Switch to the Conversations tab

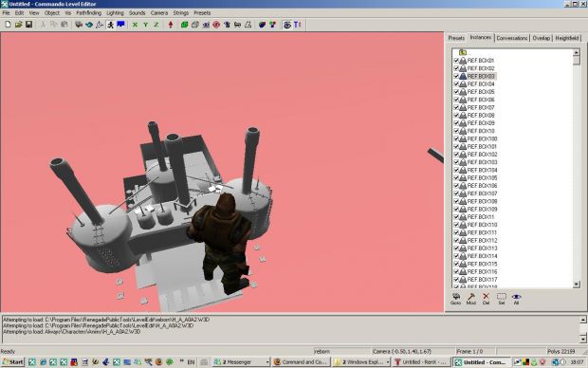point(511,38)
